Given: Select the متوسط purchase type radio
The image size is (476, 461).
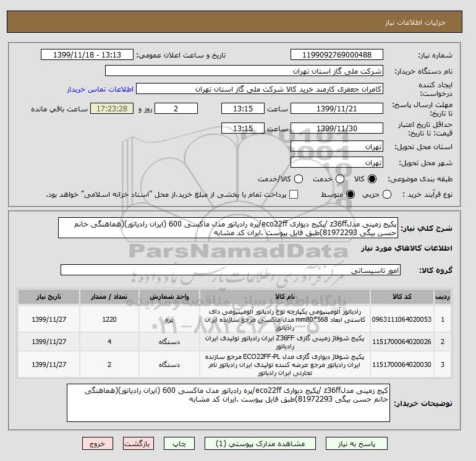Looking at the screenshot, I should (x=351, y=194).
